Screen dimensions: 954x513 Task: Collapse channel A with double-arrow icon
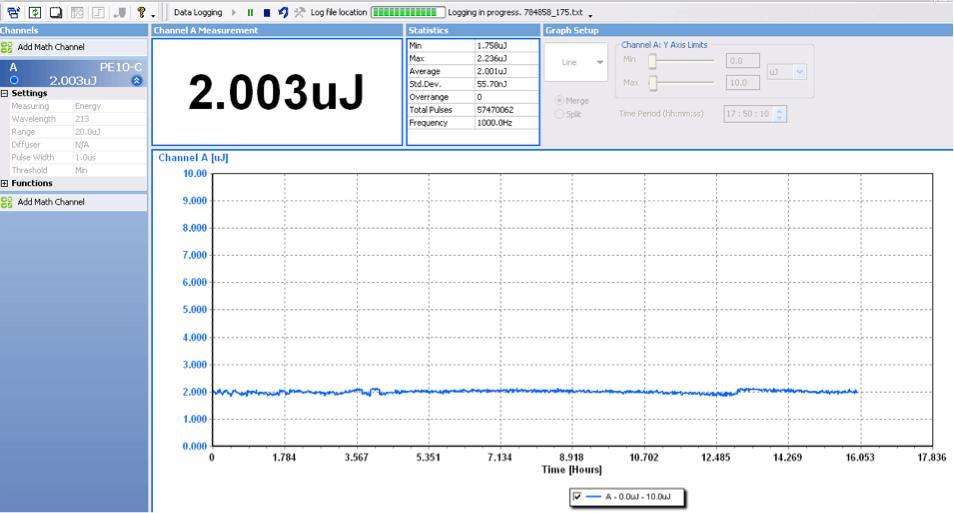(137, 80)
